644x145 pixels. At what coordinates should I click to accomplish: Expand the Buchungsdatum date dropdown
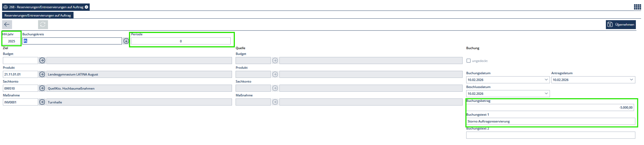pos(546,80)
